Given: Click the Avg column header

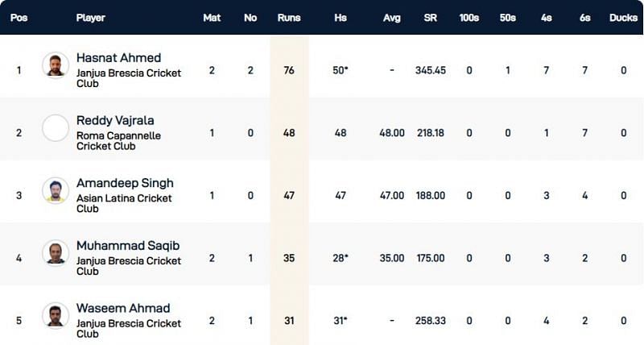Looking at the screenshot, I should [392, 18].
